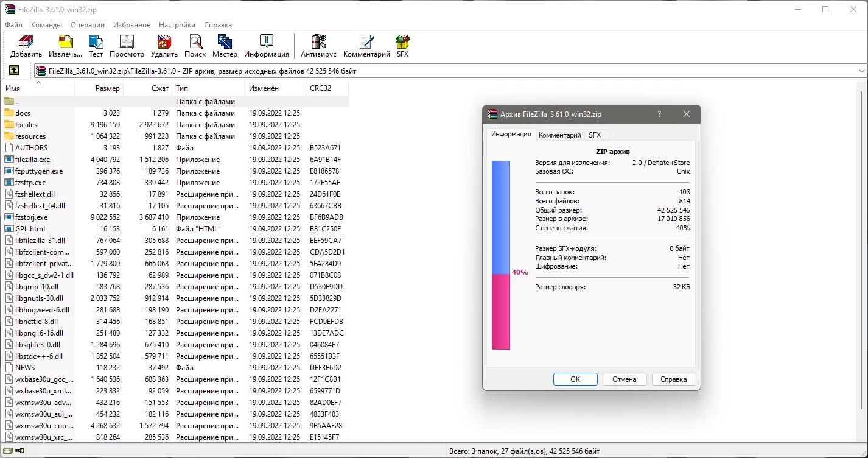This screenshot has height=458, width=868.
Task: Click the Информация toolbar icon
Action: tap(267, 41)
